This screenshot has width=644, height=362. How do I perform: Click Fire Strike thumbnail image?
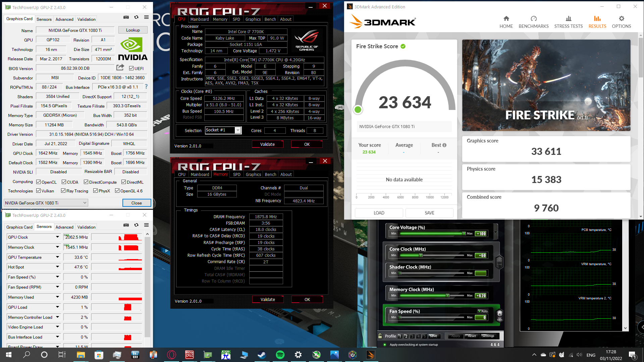pos(546,85)
